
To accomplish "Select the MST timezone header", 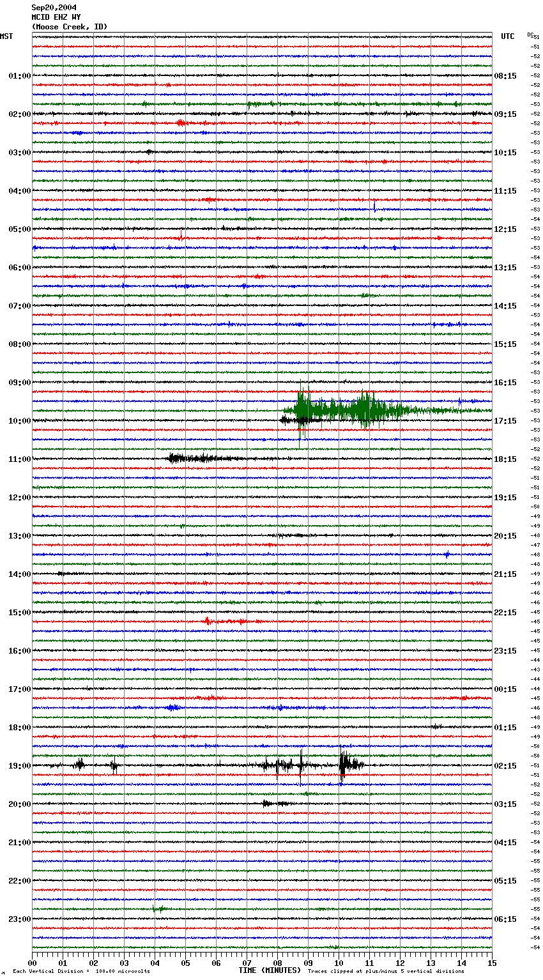I will click(x=6, y=36).
